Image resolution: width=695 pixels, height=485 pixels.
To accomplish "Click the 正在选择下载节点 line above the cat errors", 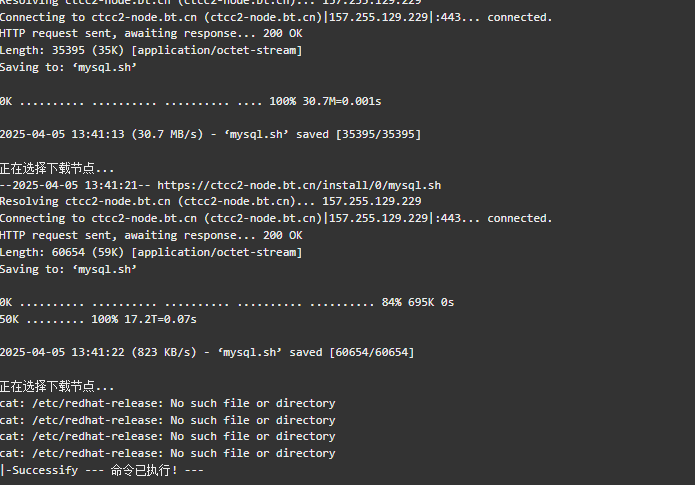I will point(57,387).
